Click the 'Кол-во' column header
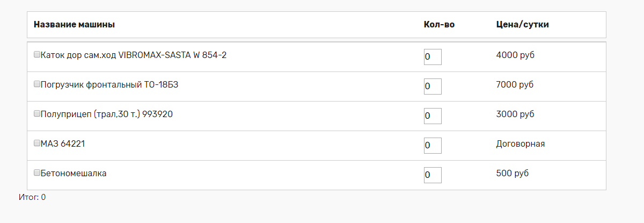This screenshot has width=644, height=223. tap(439, 25)
